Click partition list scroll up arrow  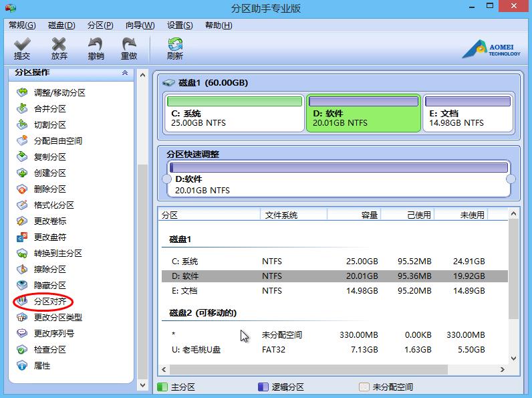(513, 213)
